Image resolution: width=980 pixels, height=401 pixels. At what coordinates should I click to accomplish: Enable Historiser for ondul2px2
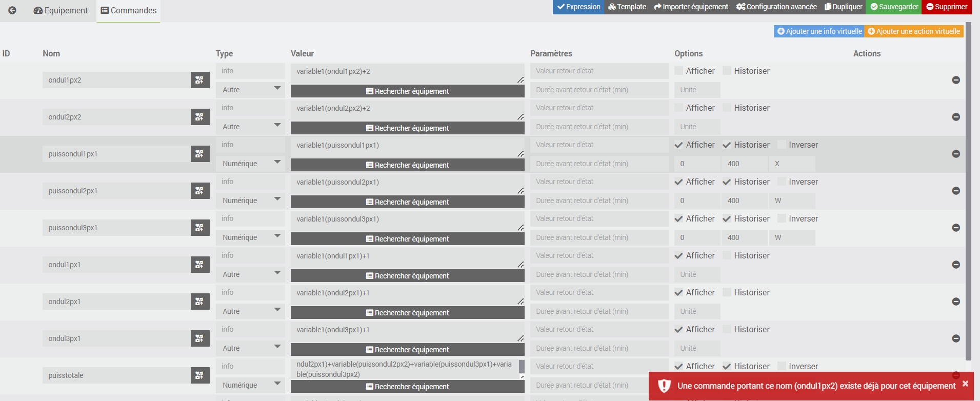pyautogui.click(x=727, y=108)
